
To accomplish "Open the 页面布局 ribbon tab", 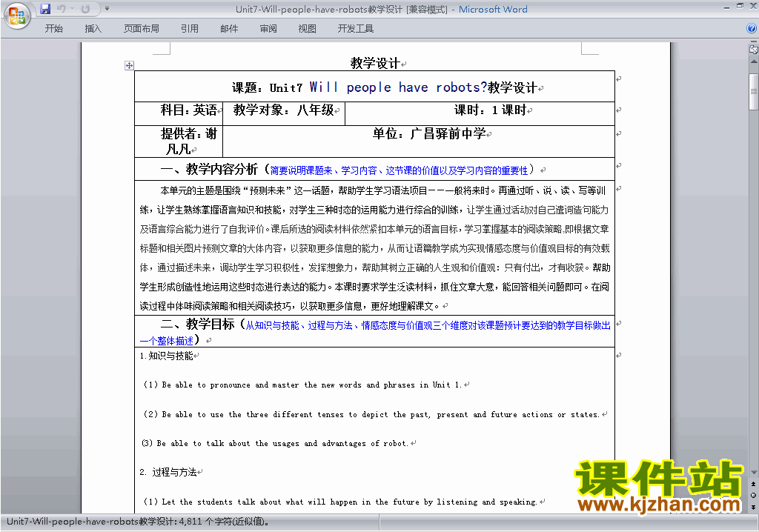I will tap(142, 29).
